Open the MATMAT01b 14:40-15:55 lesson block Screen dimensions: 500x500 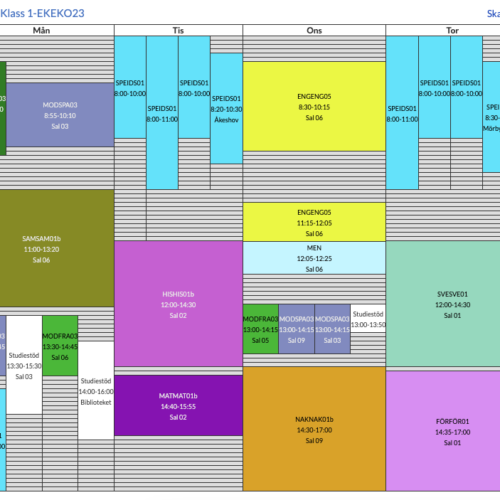pos(178,406)
